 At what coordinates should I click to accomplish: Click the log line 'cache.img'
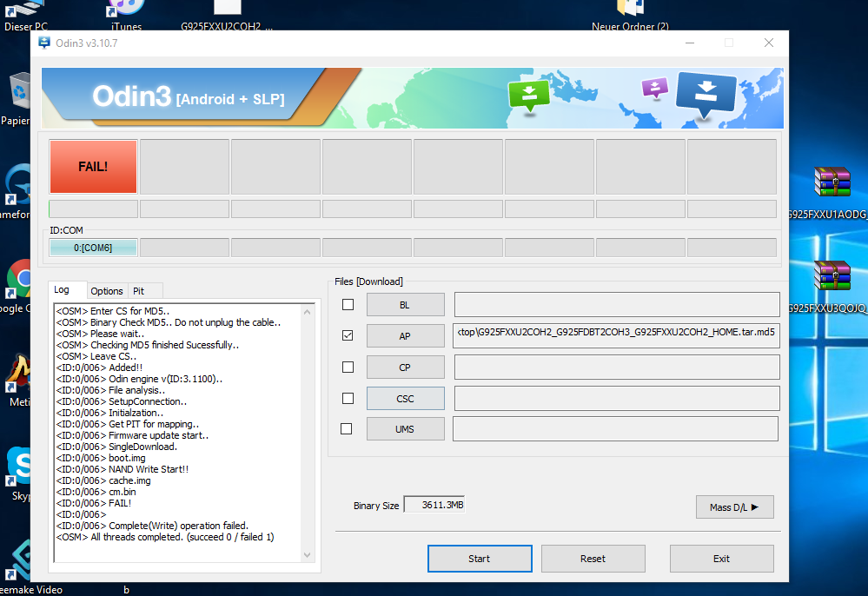(x=103, y=480)
